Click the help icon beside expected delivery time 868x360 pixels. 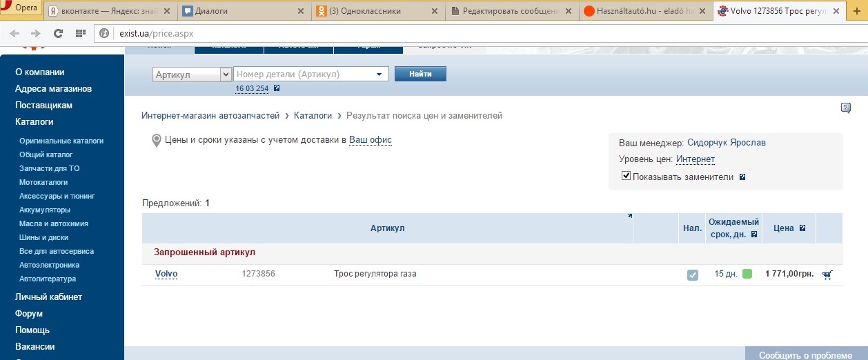754,234
